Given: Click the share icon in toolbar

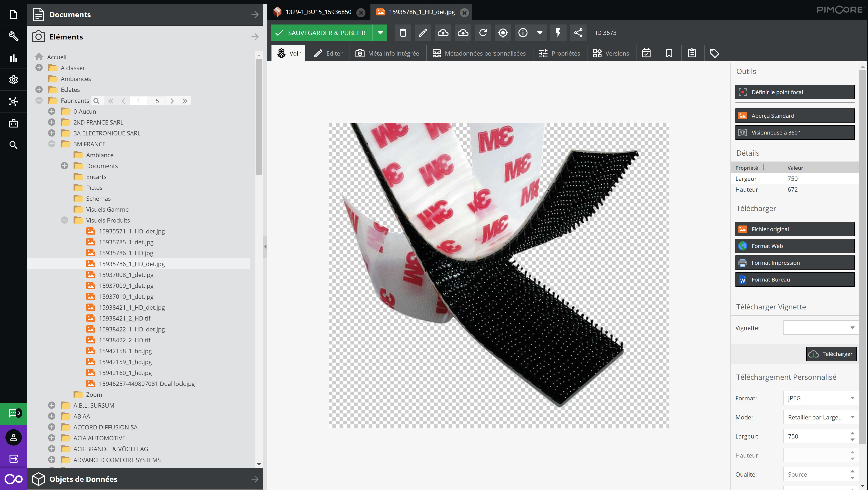Looking at the screenshot, I should pos(578,33).
